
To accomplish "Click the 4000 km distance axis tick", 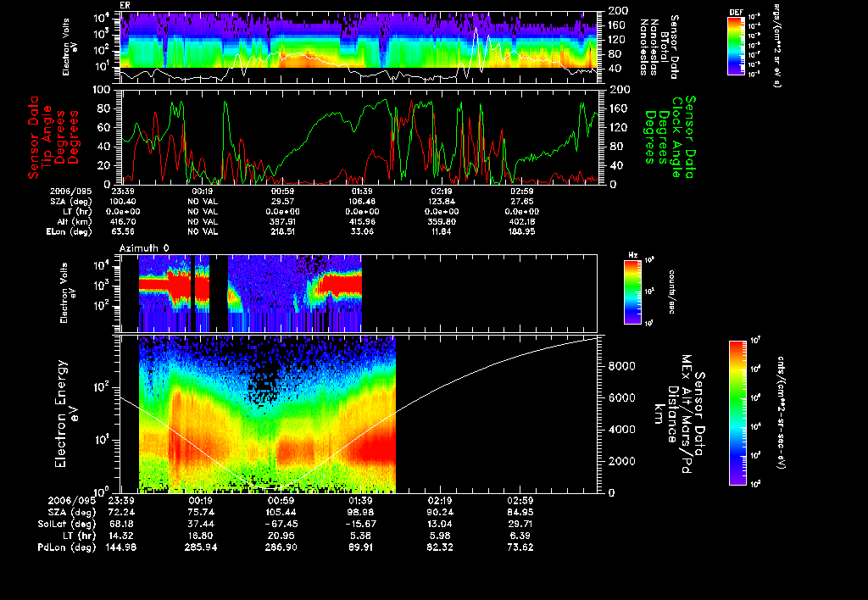I will pyautogui.click(x=621, y=430).
